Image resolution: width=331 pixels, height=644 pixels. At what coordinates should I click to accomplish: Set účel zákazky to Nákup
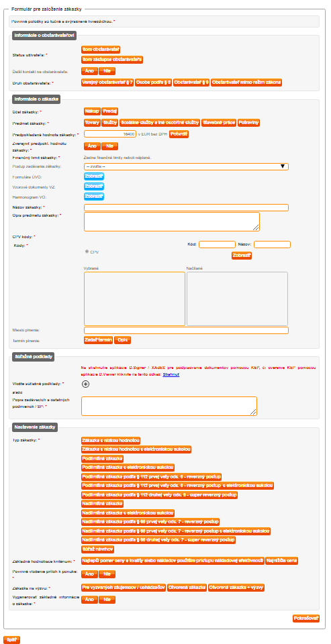pos(92,111)
